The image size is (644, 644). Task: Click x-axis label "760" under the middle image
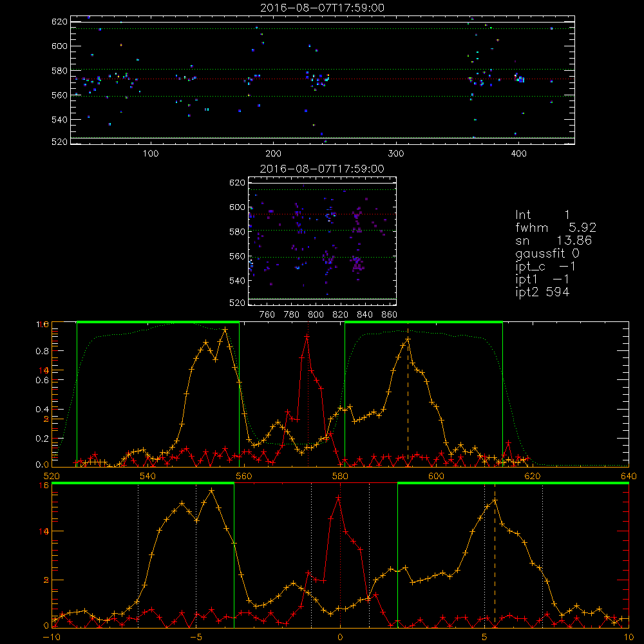tap(267, 315)
